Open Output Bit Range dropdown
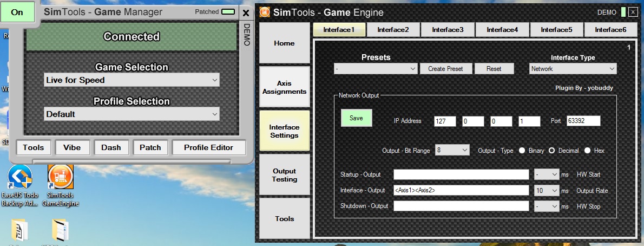 tap(452, 150)
